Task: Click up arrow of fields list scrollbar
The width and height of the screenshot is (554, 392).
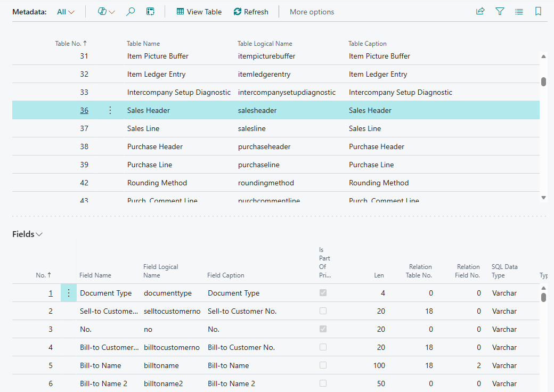Action: (x=543, y=288)
